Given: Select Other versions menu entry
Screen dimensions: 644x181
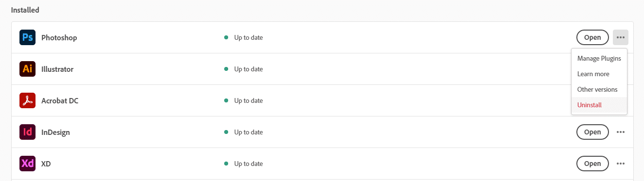Looking at the screenshot, I should [599, 89].
